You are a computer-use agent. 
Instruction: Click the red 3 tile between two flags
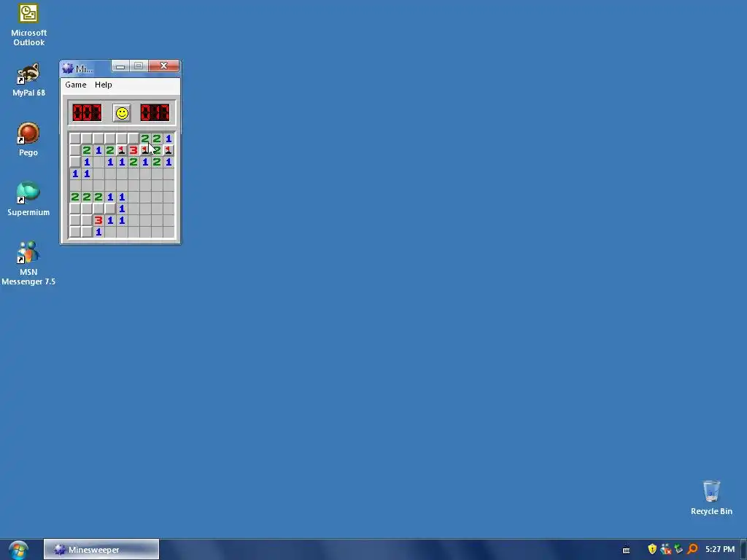tap(133, 150)
